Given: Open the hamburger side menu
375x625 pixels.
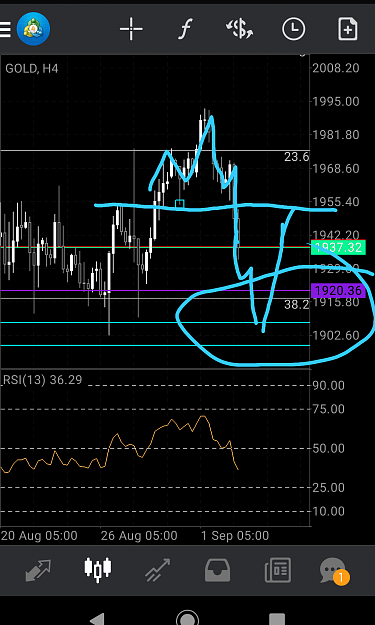Looking at the screenshot, I should (5, 29).
